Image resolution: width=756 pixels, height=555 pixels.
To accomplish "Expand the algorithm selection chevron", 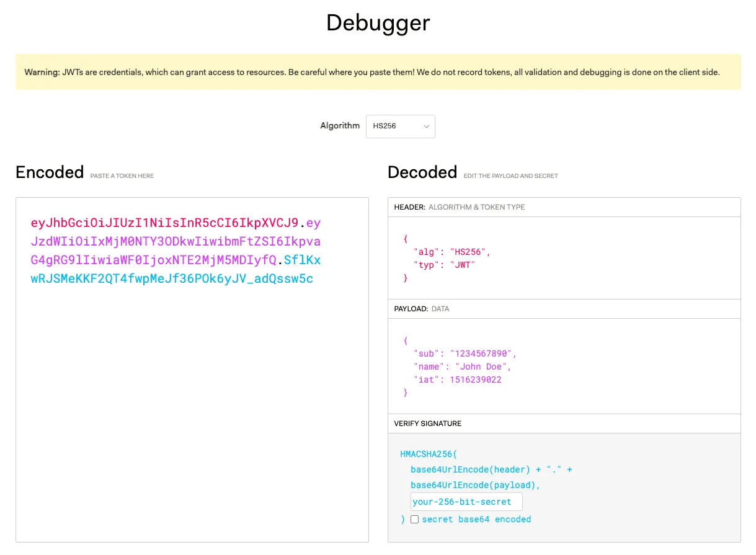I will [x=427, y=126].
